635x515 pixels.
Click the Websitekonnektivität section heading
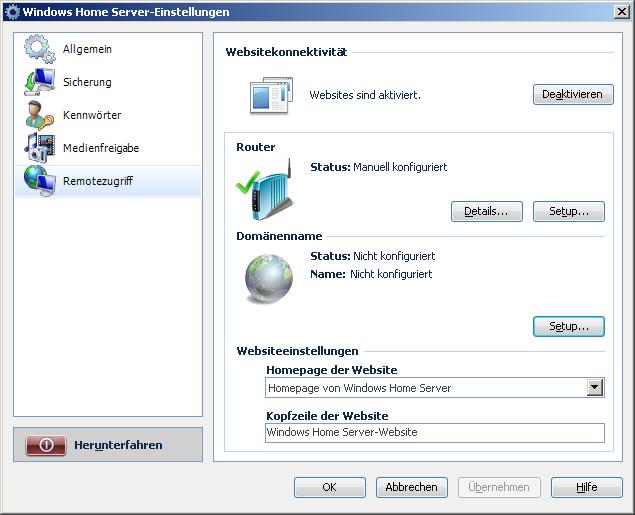tap(286, 52)
